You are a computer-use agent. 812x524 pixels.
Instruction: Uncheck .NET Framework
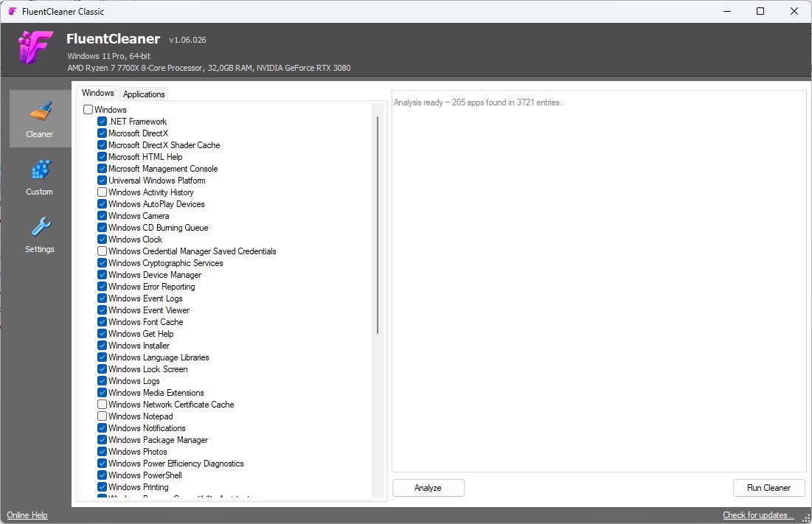[x=102, y=122]
